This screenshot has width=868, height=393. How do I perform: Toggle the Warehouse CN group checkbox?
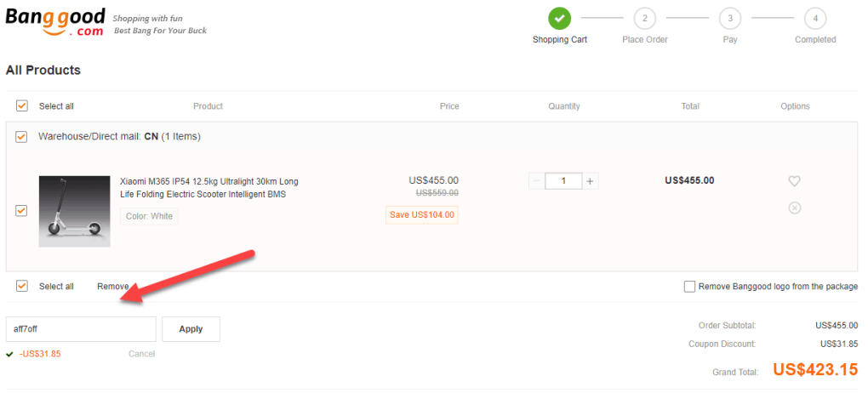[x=21, y=137]
